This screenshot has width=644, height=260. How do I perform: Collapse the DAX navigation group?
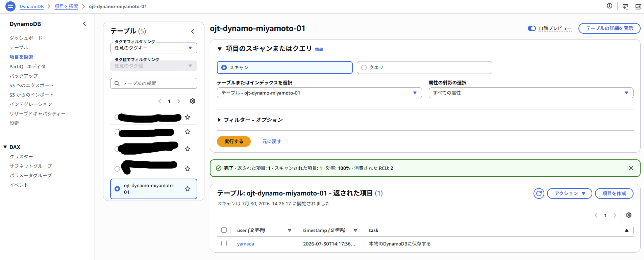5,147
